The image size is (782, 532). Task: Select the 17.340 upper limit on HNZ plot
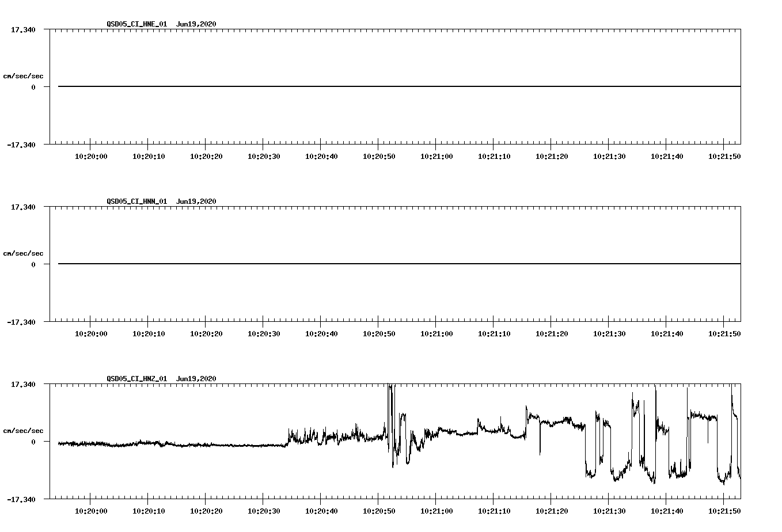click(22, 384)
